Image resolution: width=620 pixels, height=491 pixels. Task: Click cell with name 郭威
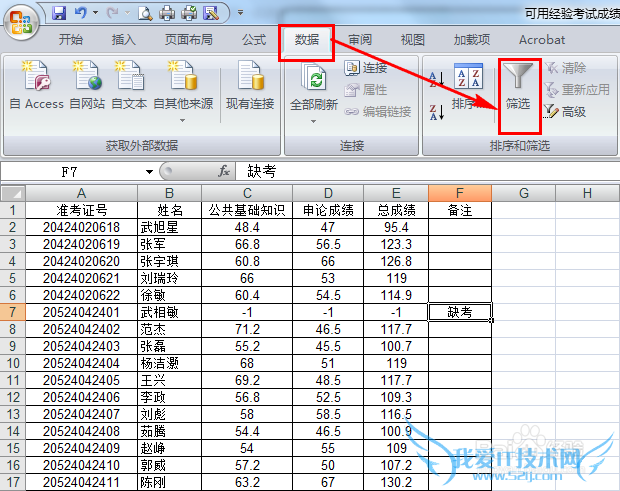[170, 465]
